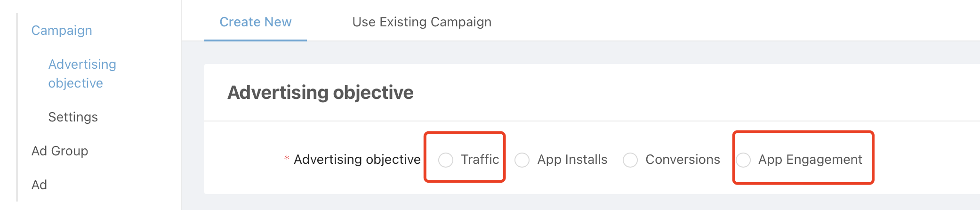This screenshot has width=980, height=210.
Task: Click the App Engagement label text
Action: [x=810, y=160]
